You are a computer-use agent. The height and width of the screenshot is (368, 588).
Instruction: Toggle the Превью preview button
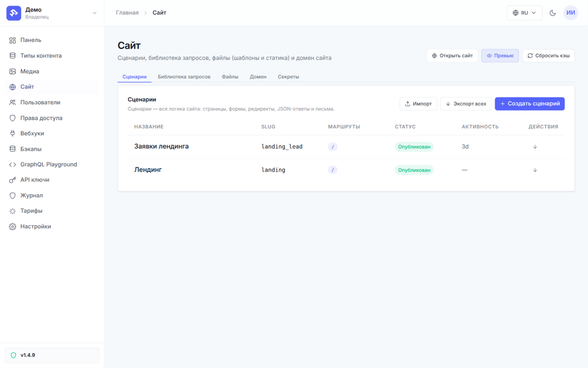coord(500,56)
